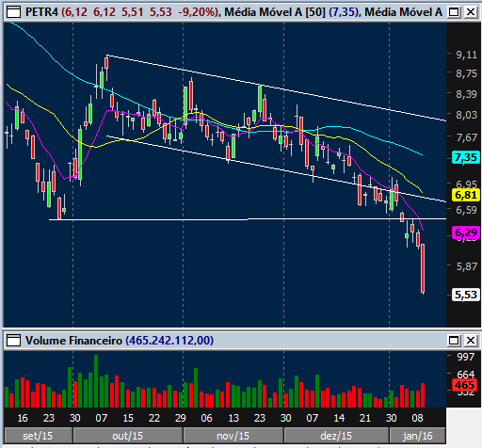Click the Volume Financeiro panel menu icon
Viewport: 482px width, 448px height.
pyautogui.click(x=13, y=341)
